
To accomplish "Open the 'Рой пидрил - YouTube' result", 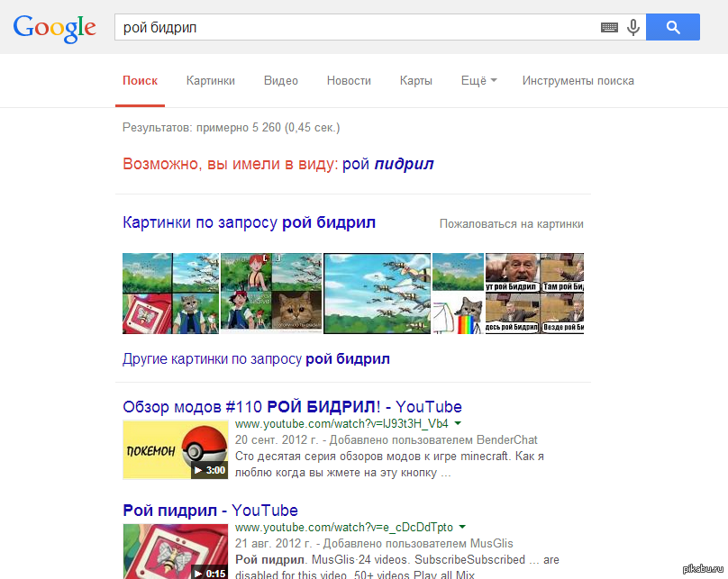I will 210,511.
